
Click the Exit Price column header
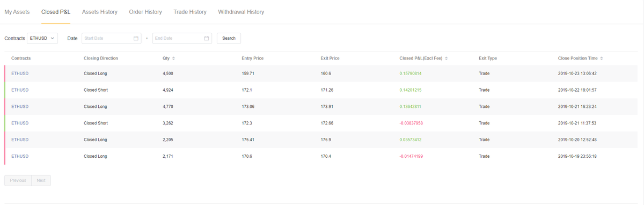coord(330,58)
